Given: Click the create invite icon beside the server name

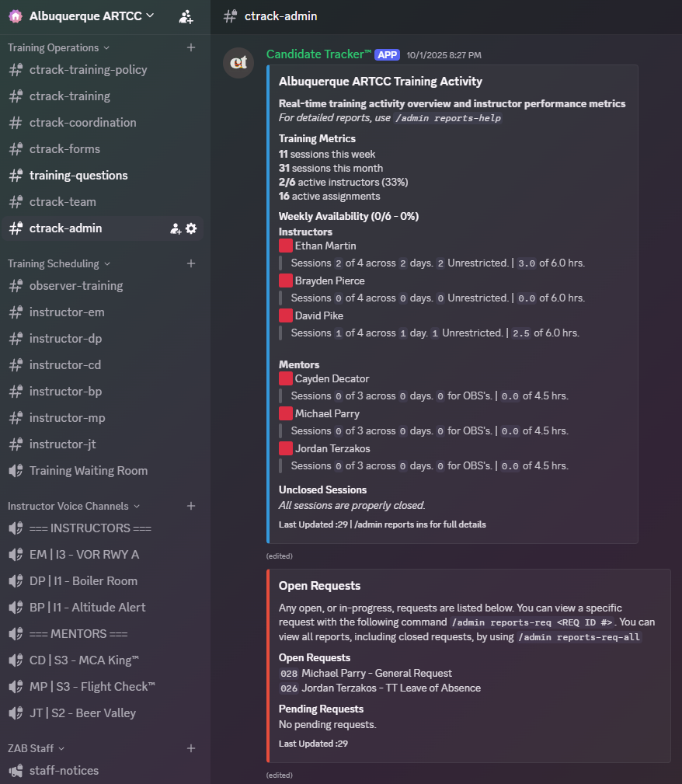Looking at the screenshot, I should [x=186, y=16].
